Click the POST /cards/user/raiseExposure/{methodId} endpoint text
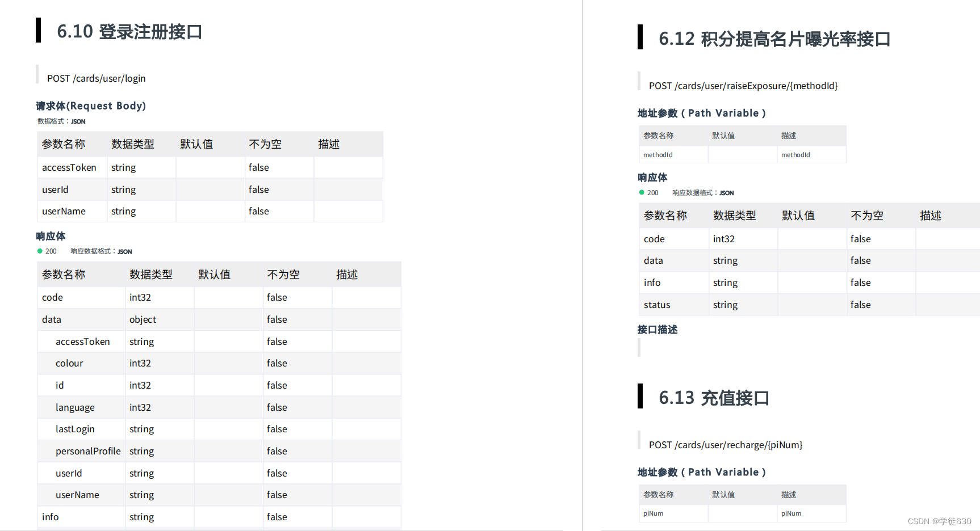This screenshot has height=531, width=980. click(x=743, y=86)
